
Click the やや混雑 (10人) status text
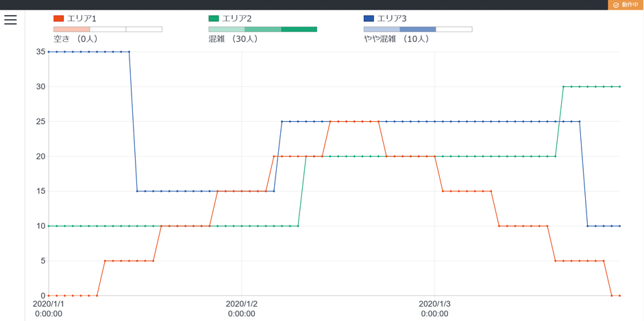click(x=396, y=39)
